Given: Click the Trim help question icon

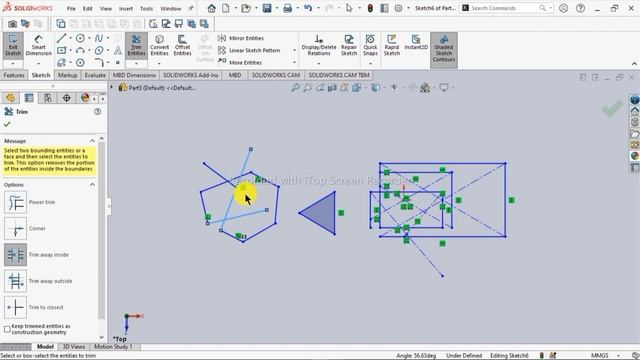Looking at the screenshot, I should (x=98, y=111).
